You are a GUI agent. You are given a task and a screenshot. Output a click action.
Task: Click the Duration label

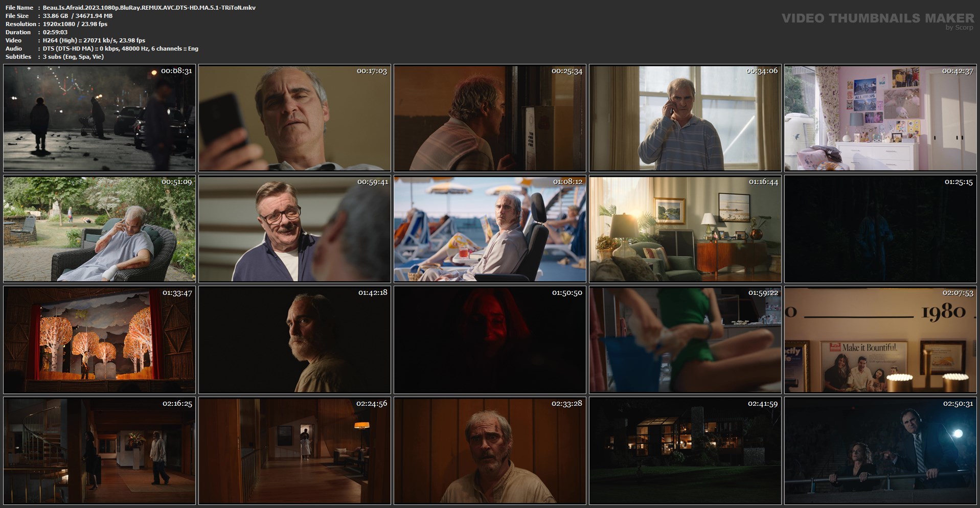pos(18,32)
